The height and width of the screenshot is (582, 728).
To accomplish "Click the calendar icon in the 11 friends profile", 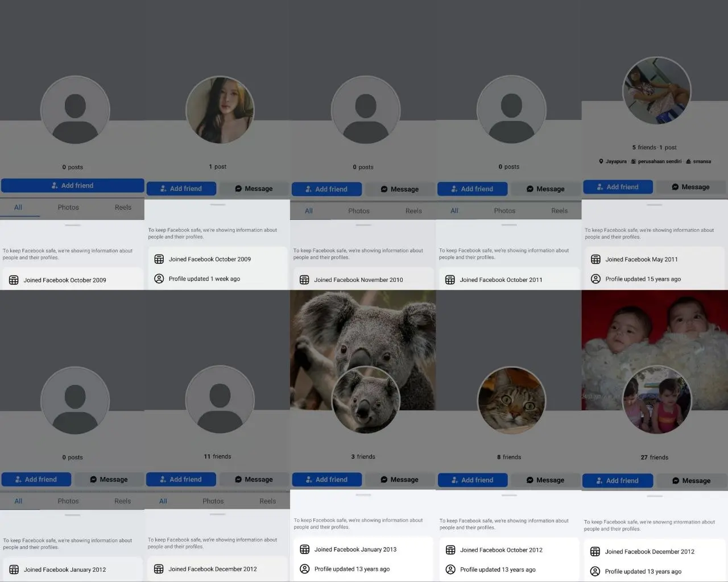I will click(159, 569).
